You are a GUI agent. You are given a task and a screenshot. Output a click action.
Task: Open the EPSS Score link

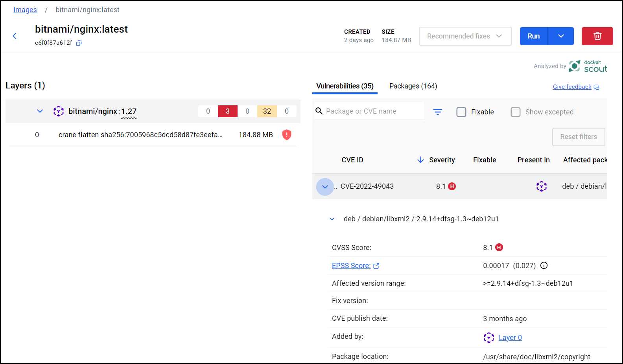coord(351,266)
